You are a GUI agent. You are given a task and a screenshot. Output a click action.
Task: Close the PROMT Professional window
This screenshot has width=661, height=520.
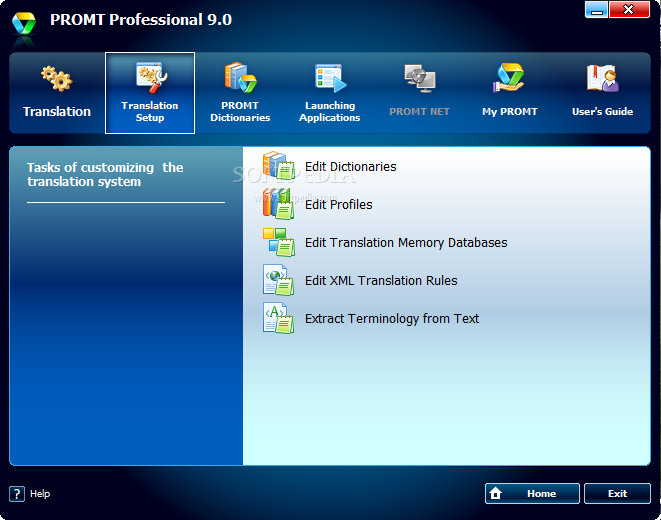tap(629, 9)
